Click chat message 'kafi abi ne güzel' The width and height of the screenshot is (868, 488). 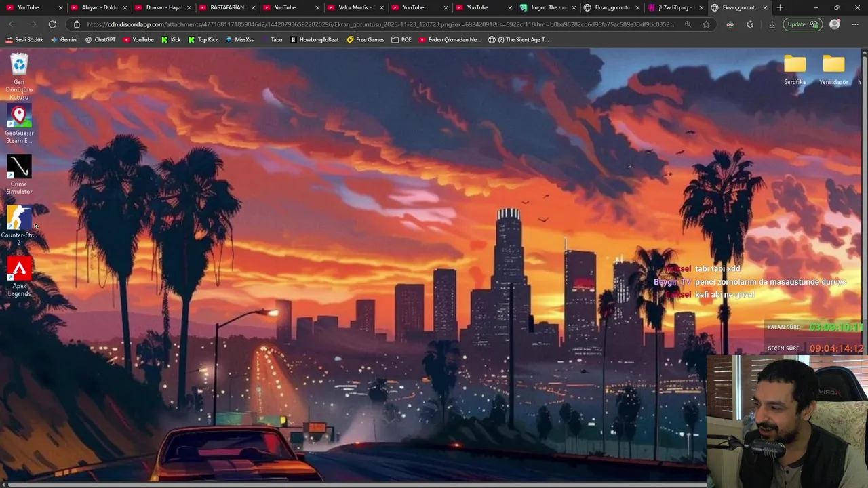tap(724, 295)
